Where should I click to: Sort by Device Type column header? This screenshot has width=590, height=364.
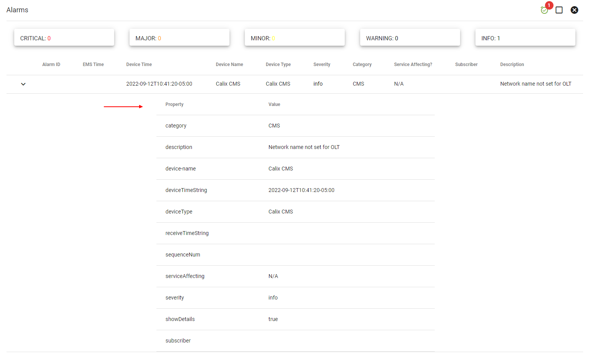(278, 65)
